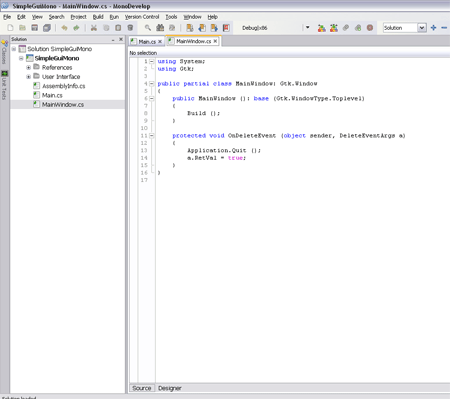This screenshot has height=399, width=450.
Task: Click the Find in Files binoculars icon
Action: (x=160, y=28)
